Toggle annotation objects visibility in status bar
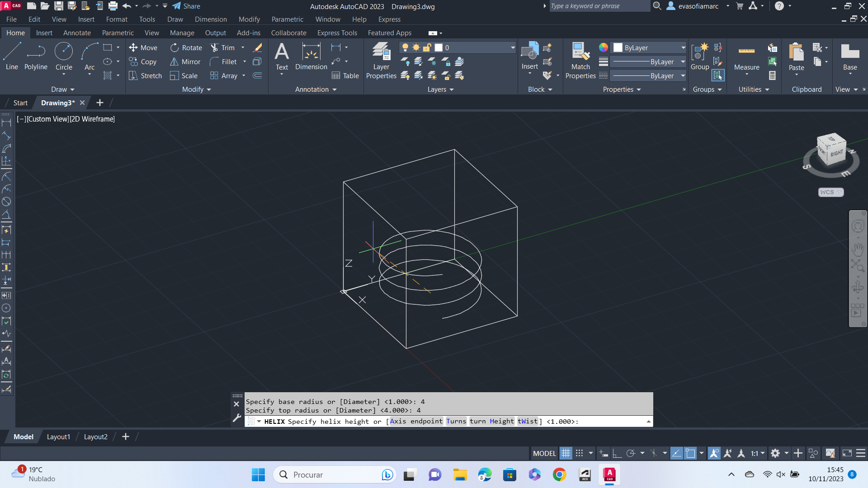This screenshot has height=488, width=868. point(714,453)
